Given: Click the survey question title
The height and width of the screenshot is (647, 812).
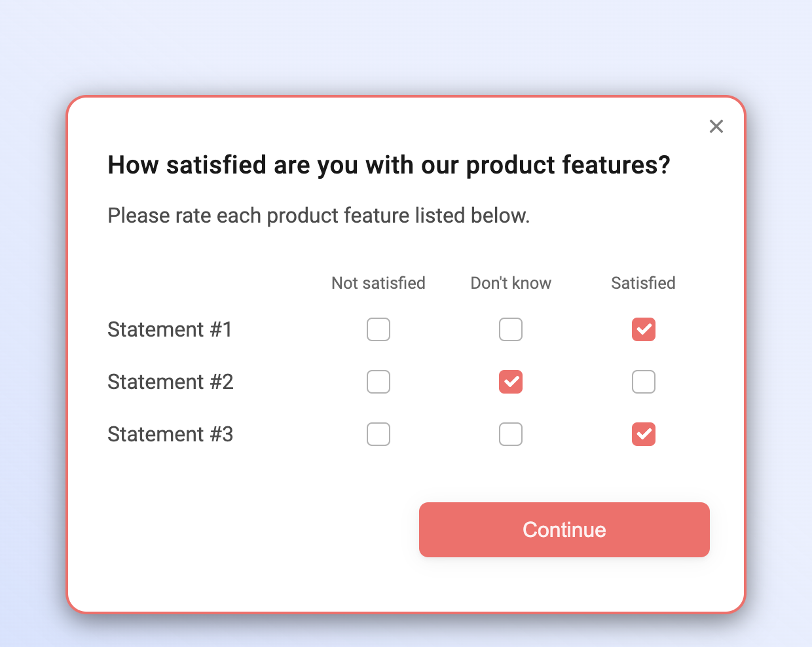Looking at the screenshot, I should [389, 165].
